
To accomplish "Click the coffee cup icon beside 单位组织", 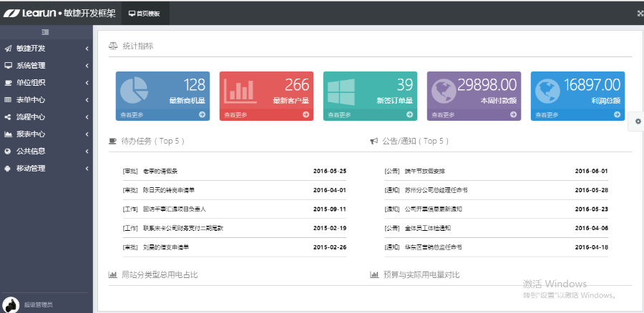I will 8,83.
